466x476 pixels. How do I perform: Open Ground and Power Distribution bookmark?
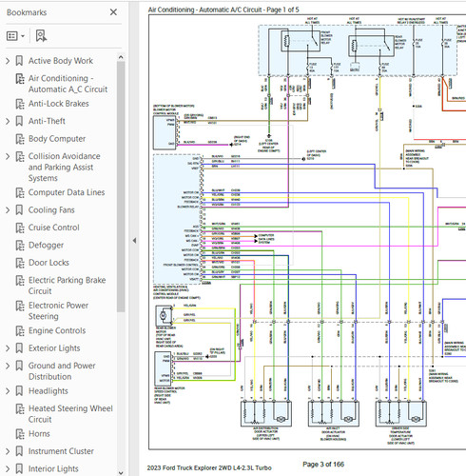[62, 371]
